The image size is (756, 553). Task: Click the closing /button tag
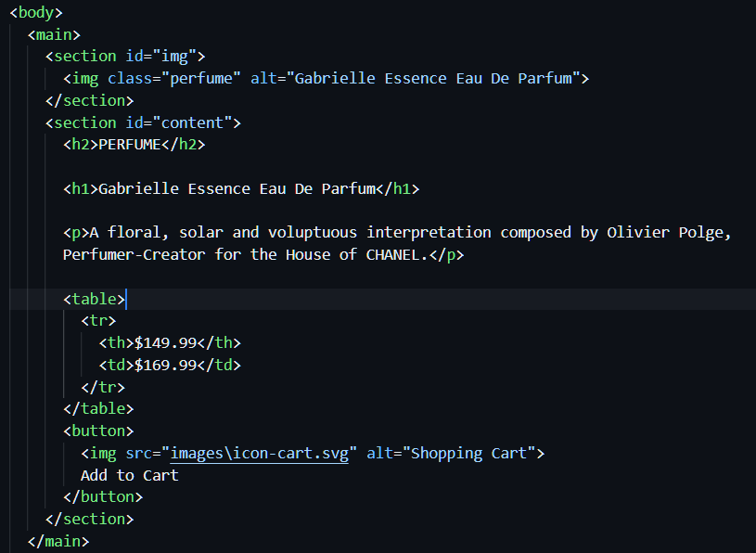tap(103, 497)
